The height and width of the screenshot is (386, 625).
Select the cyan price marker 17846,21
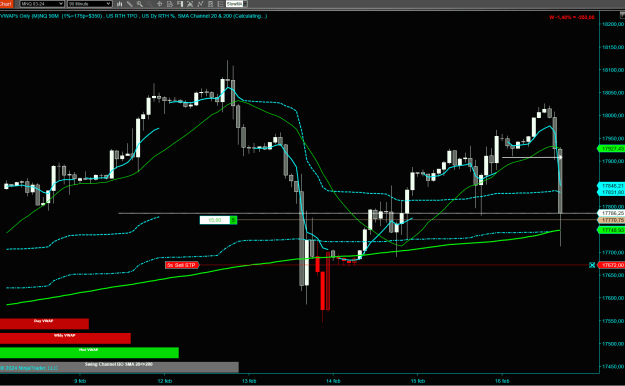(x=612, y=186)
